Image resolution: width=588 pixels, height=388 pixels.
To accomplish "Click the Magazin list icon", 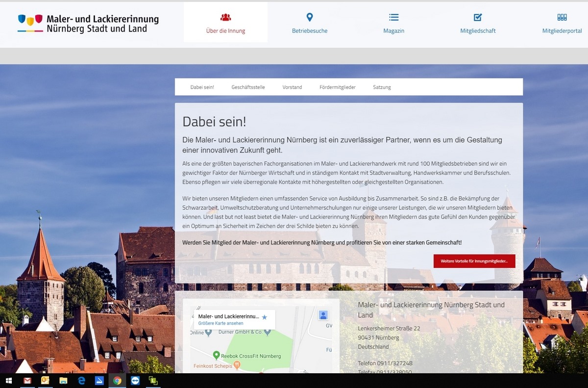I will pos(394,17).
